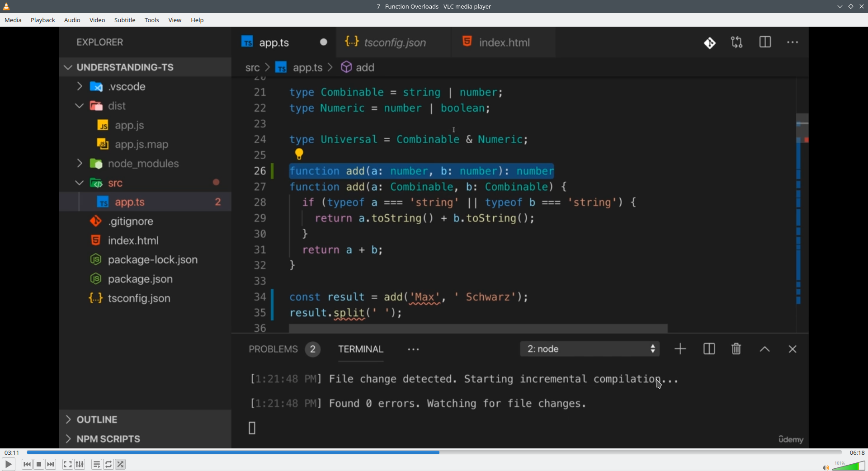The height and width of the screenshot is (471, 868).
Task: Open panel more tabs ellipsis
Action: click(x=414, y=350)
